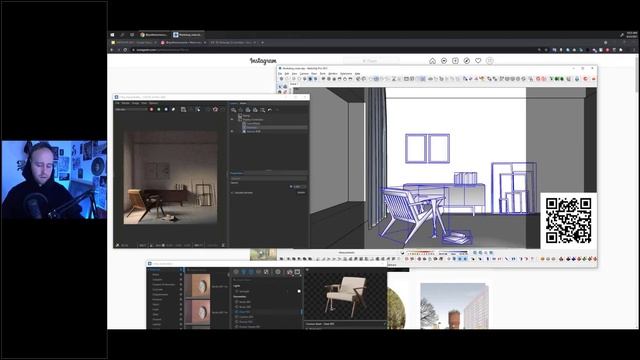Toggle the light switch in asset editor list
The image size is (640, 360).
pyautogui.click(x=299, y=291)
